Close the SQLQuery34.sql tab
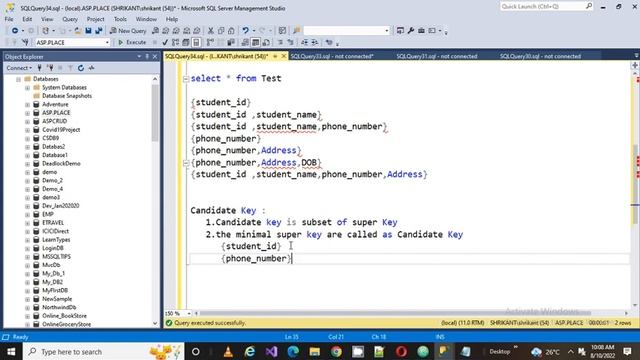 pos(284,56)
